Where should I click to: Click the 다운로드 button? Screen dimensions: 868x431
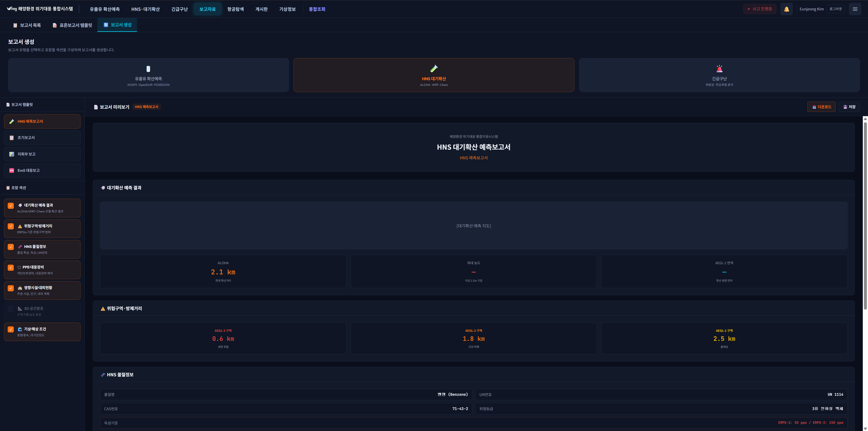click(821, 107)
